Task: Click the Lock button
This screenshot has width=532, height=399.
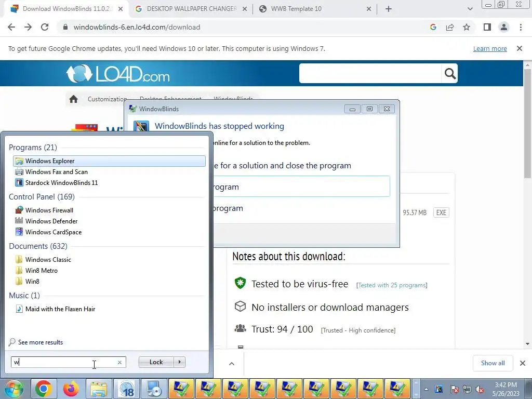Action: pyautogui.click(x=156, y=362)
